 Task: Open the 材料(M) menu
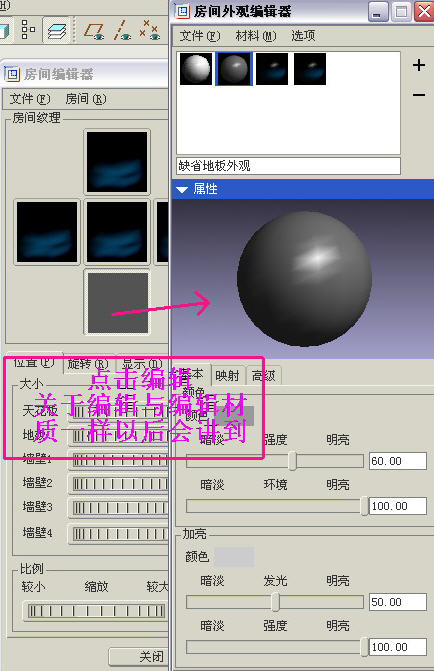tap(256, 36)
